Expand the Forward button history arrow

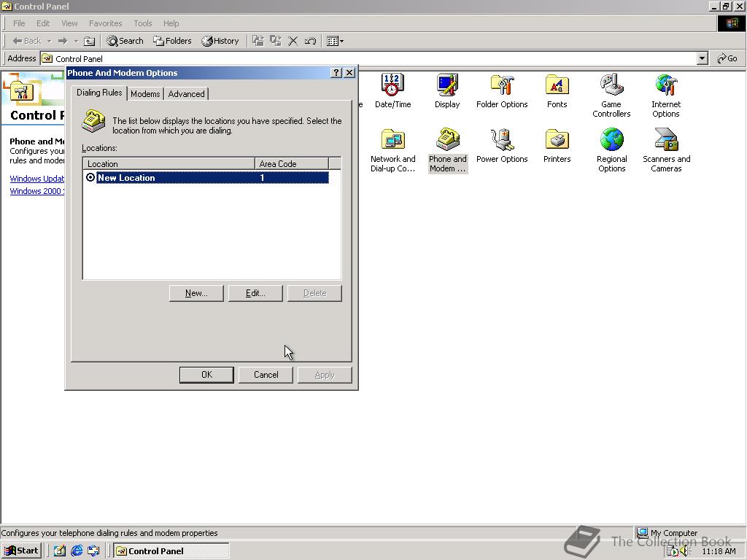(x=76, y=41)
